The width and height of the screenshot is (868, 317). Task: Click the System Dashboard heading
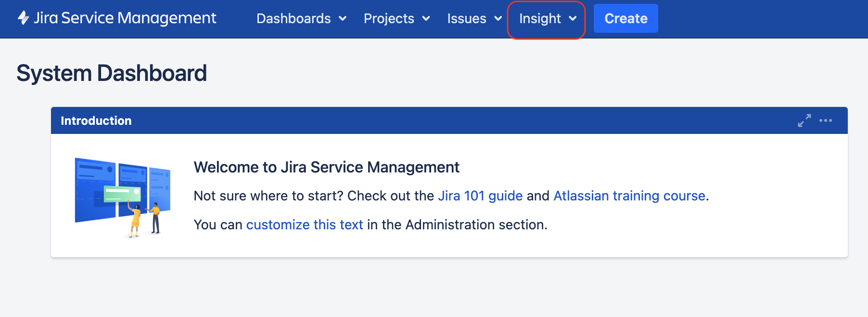[112, 73]
